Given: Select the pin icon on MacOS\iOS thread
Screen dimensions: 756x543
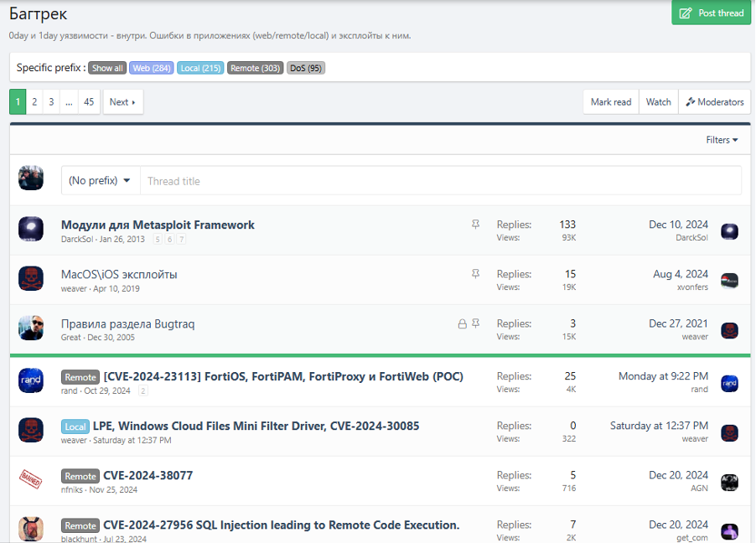Looking at the screenshot, I should 475,274.
